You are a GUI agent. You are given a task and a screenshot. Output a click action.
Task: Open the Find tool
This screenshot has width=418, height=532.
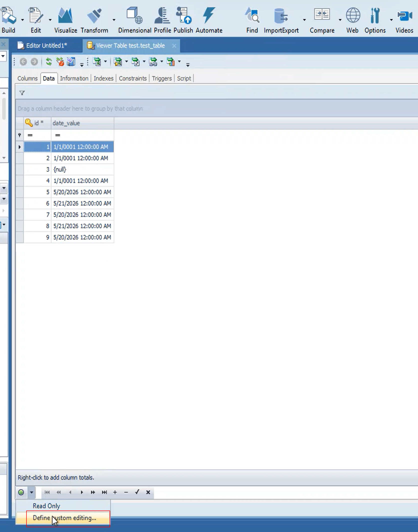(252, 20)
